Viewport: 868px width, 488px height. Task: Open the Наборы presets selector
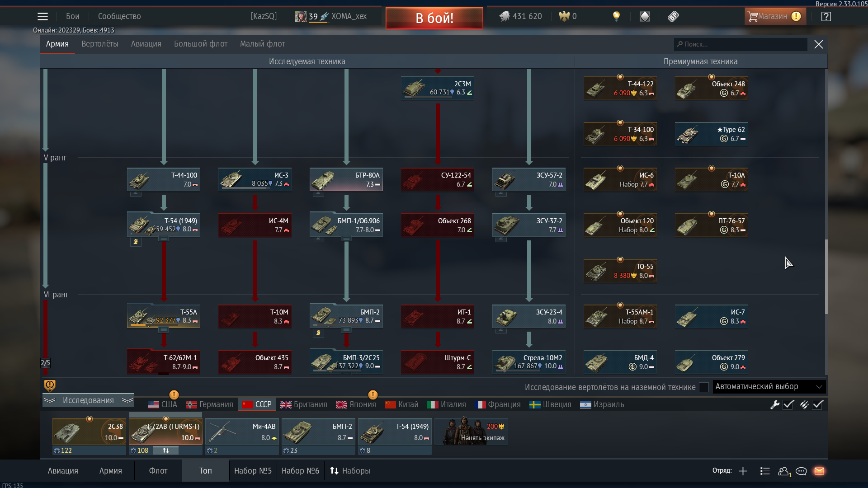point(350,471)
